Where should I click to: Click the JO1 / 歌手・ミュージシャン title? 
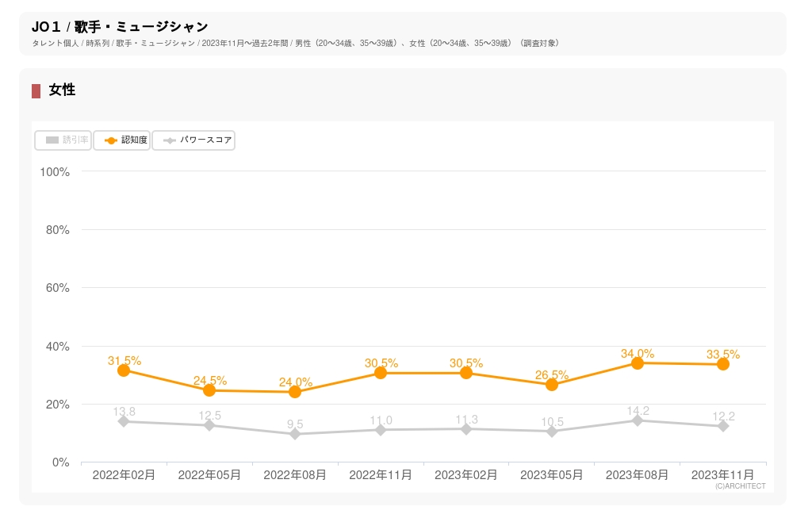click(120, 27)
